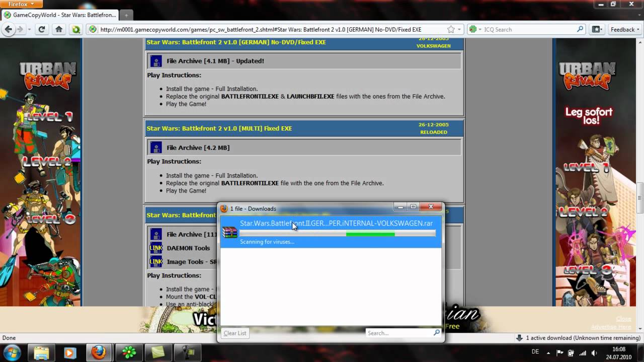Image resolution: width=644 pixels, height=362 pixels.
Task: Click the download progress bar
Action: coord(338,234)
